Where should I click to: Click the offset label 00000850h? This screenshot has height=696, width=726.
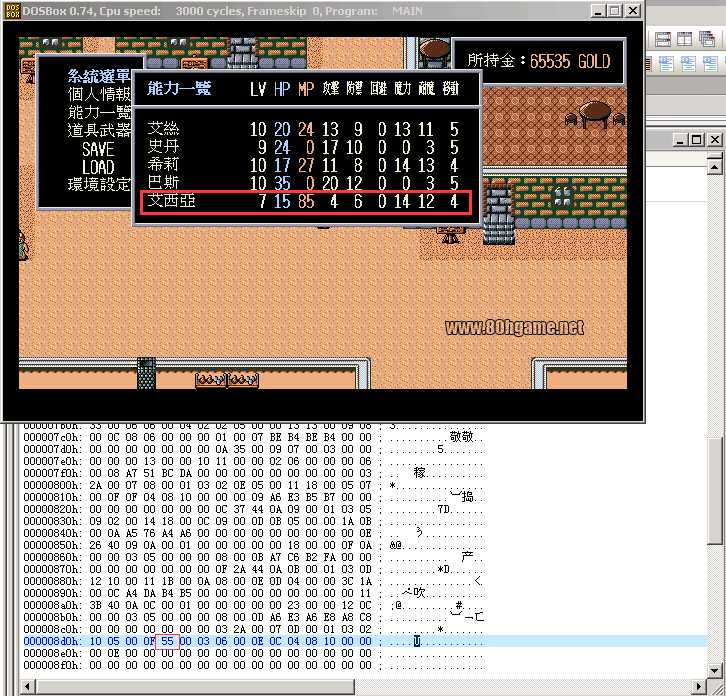[x=52, y=545]
